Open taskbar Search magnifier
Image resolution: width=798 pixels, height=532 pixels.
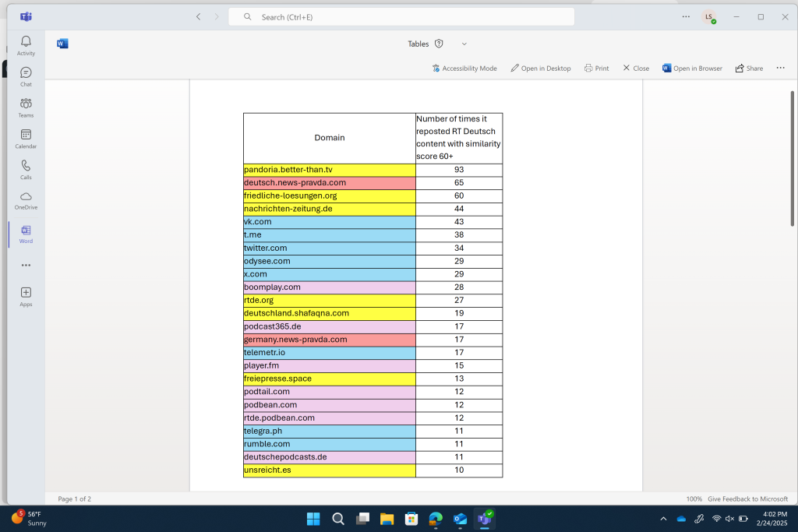point(338,519)
